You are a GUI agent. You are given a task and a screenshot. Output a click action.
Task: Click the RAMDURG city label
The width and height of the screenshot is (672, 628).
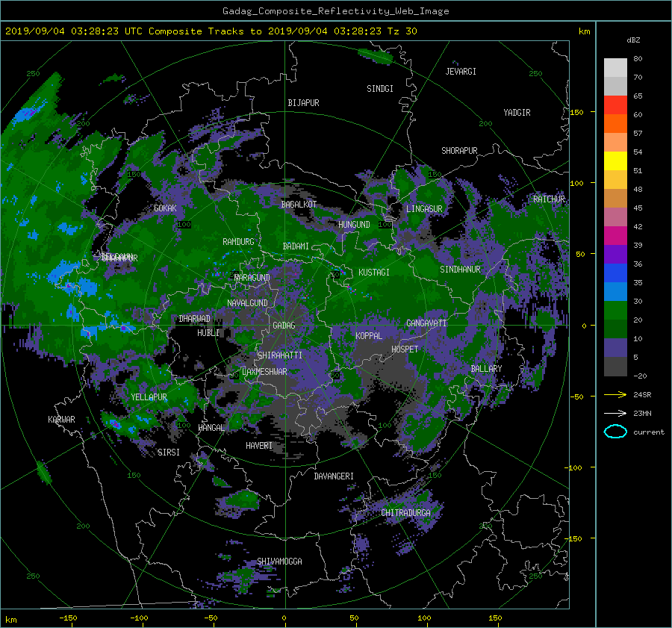pos(238,242)
